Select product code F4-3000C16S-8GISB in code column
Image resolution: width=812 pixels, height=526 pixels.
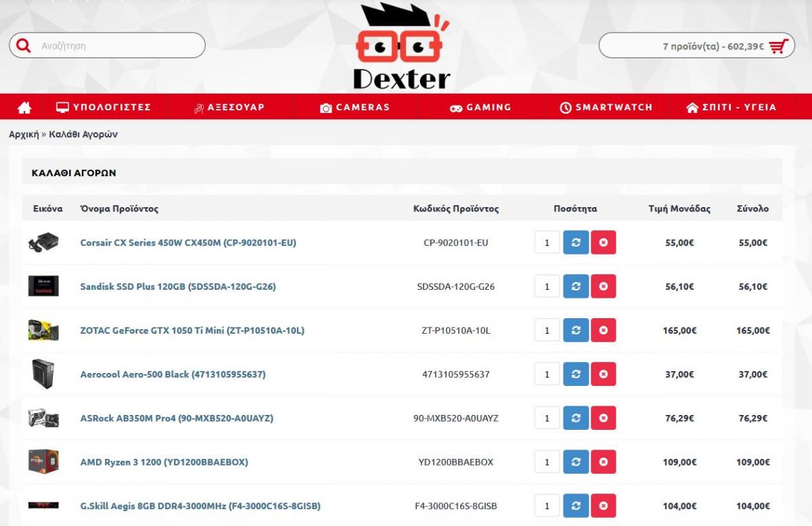tap(455, 506)
